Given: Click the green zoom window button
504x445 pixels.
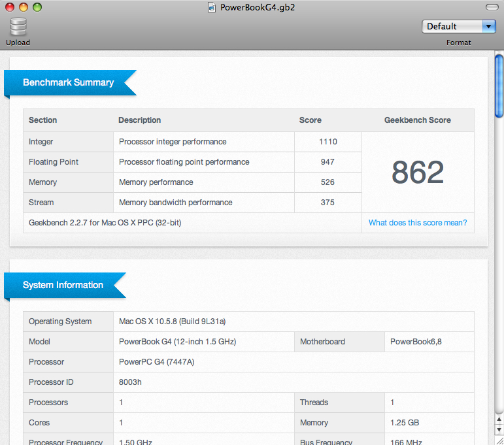Looking at the screenshot, I should (37, 7).
